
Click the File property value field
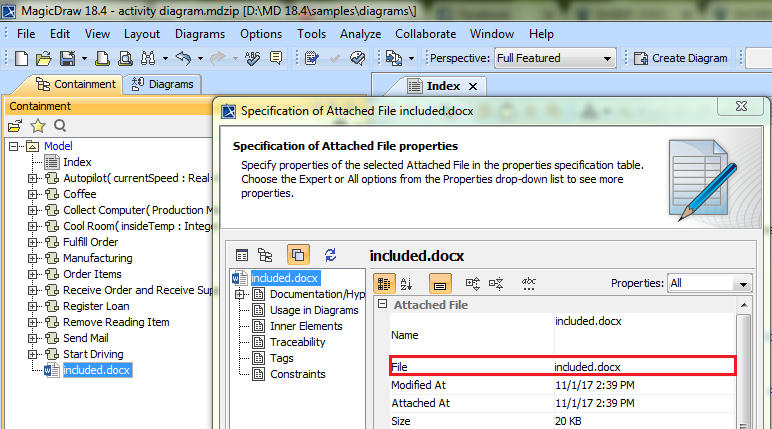644,367
